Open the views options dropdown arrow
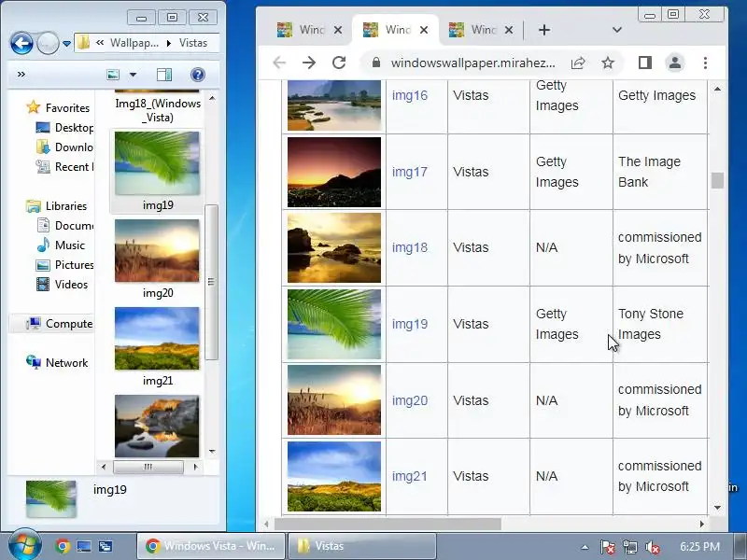 (x=133, y=75)
